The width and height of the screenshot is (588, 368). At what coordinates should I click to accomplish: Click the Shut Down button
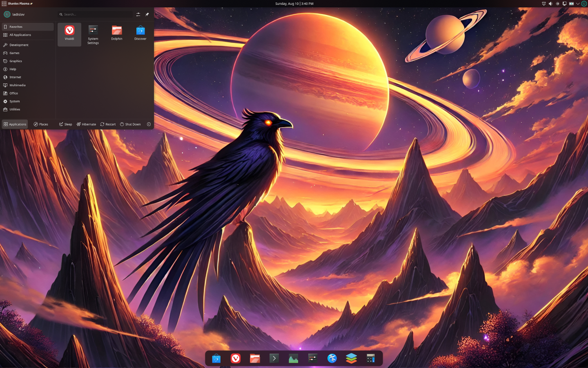(130, 124)
